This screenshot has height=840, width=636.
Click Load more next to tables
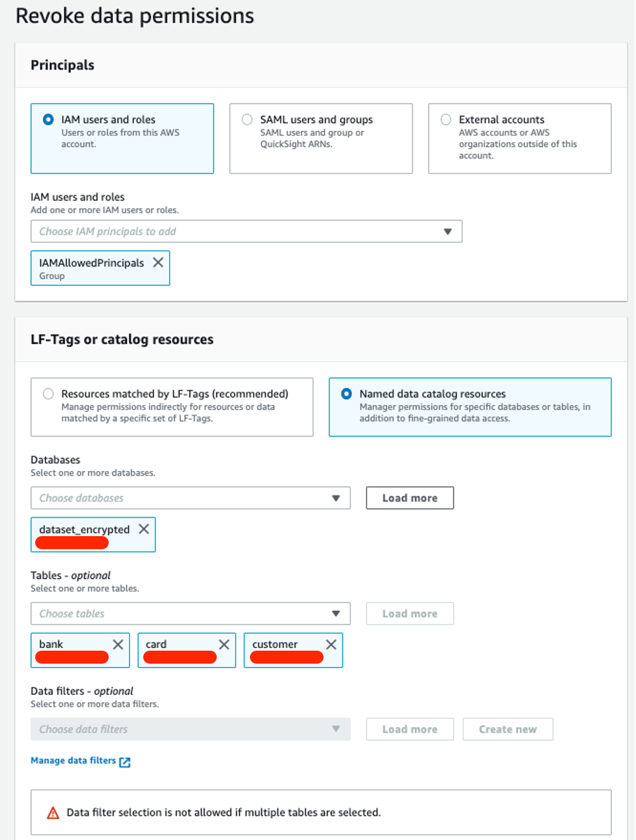[409, 614]
